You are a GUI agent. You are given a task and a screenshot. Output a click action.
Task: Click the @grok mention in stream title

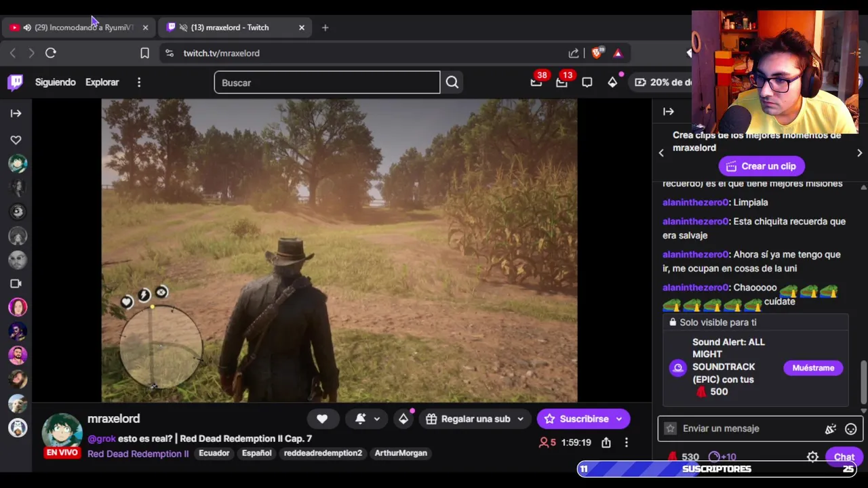[x=102, y=439]
